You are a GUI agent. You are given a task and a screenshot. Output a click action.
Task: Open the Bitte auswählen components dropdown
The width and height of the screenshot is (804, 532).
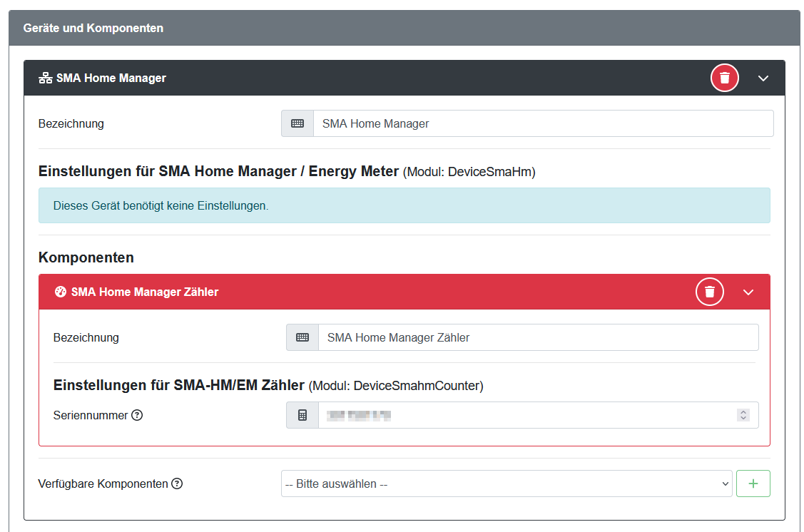coord(507,484)
